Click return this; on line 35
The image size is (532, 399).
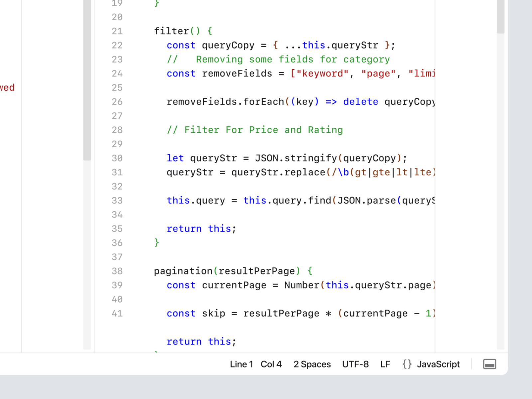coord(201,228)
